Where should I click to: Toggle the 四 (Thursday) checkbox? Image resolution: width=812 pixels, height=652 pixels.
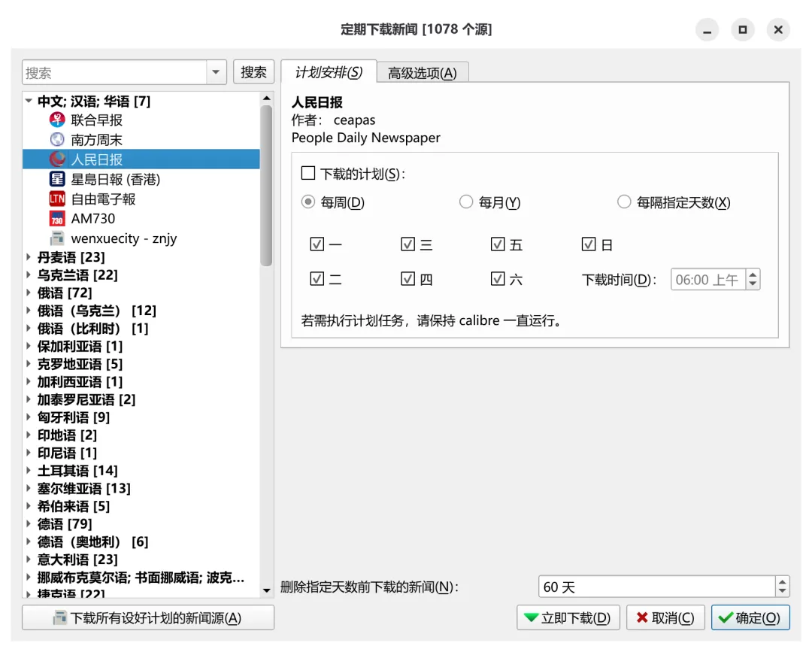click(x=408, y=279)
